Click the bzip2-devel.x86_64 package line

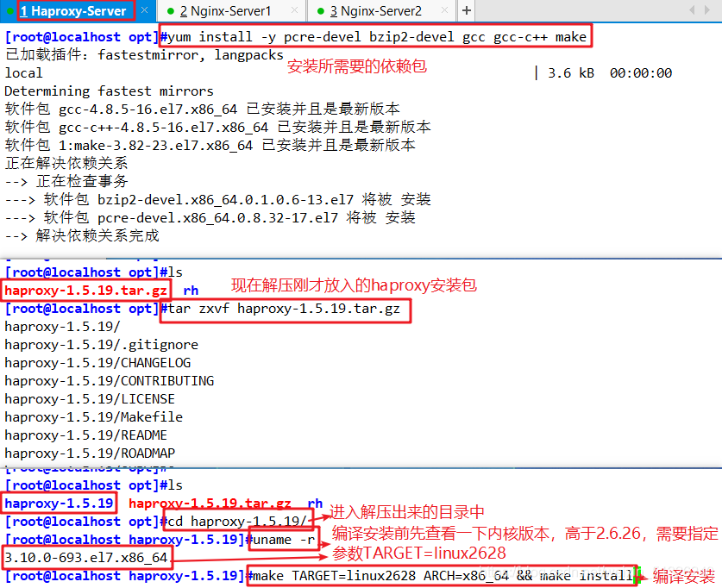(x=217, y=200)
